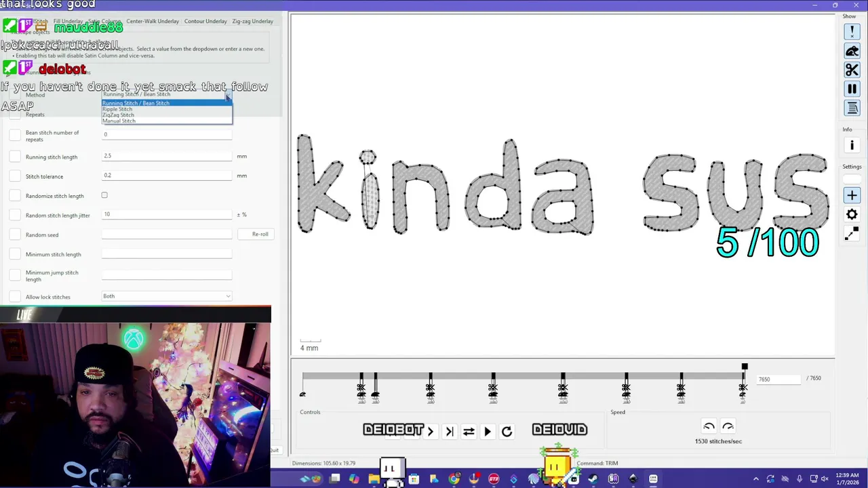This screenshot has width=868, height=488.
Task: Tick the checkbox beside Repeats
Action: (15, 115)
